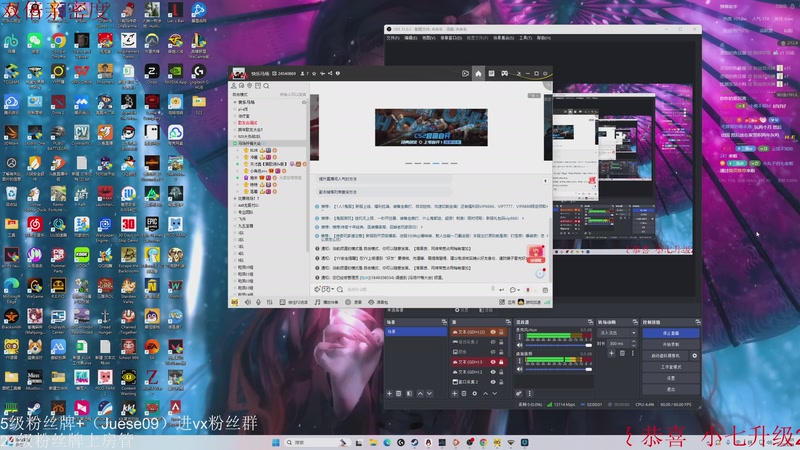Open OBS advanced audio properties icon

[x=519, y=393]
